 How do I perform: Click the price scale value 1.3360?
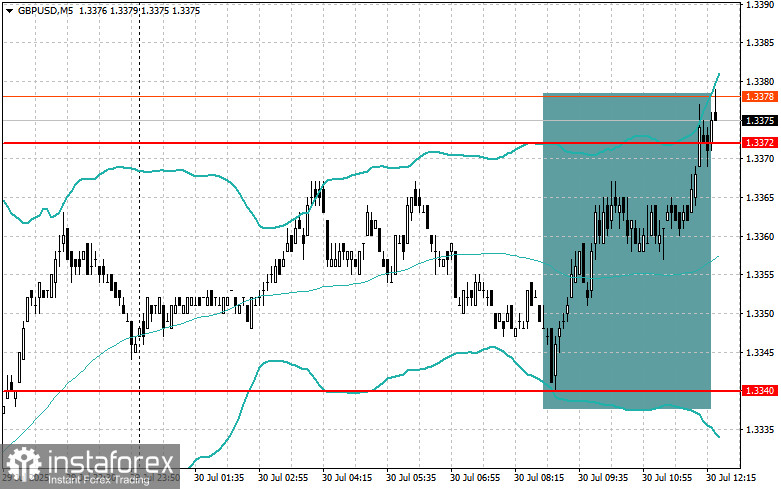(x=760, y=237)
